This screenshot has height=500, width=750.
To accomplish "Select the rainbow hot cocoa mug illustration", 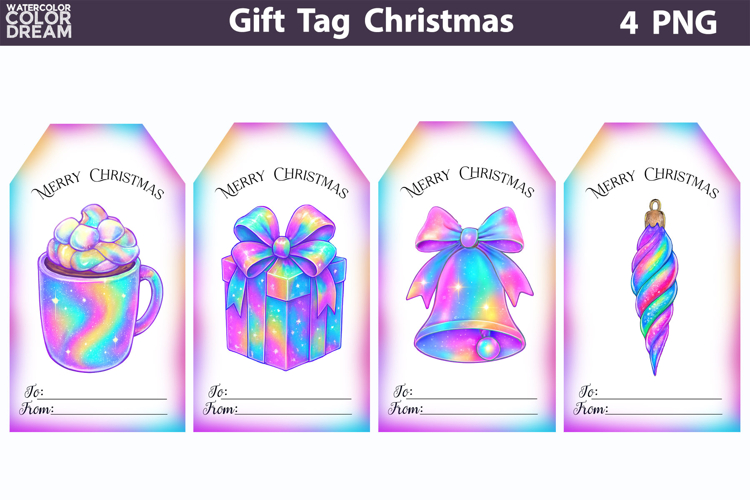I will tap(100, 288).
